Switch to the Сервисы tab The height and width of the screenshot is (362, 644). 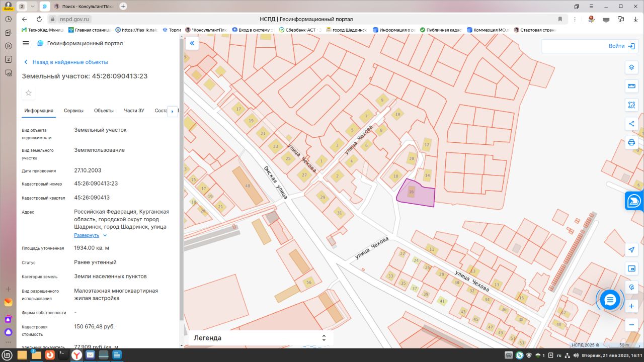click(x=73, y=111)
